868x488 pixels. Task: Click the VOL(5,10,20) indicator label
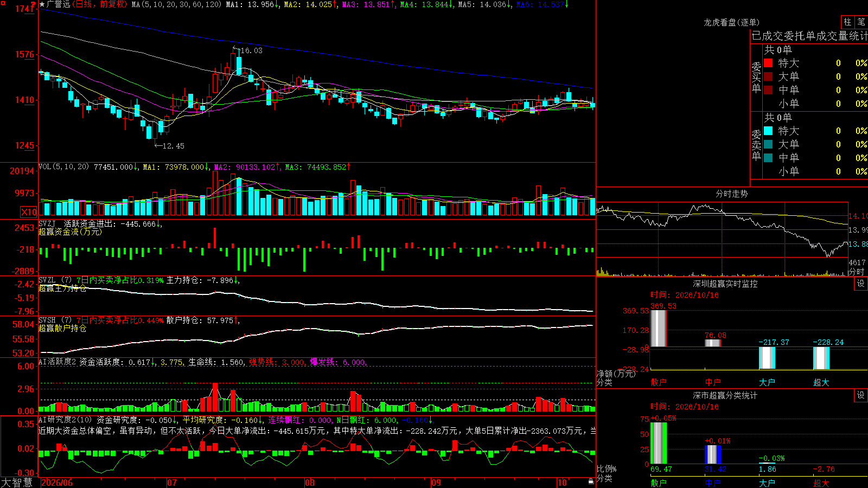point(64,167)
